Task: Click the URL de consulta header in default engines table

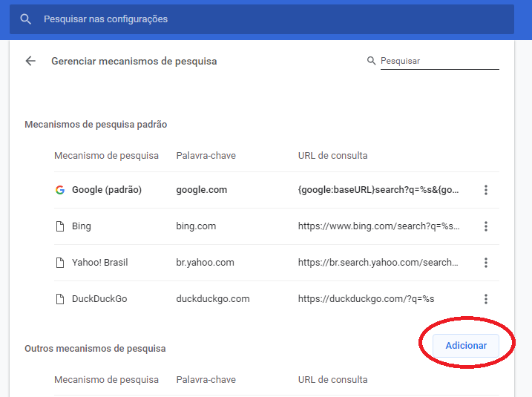Action: tap(332, 155)
